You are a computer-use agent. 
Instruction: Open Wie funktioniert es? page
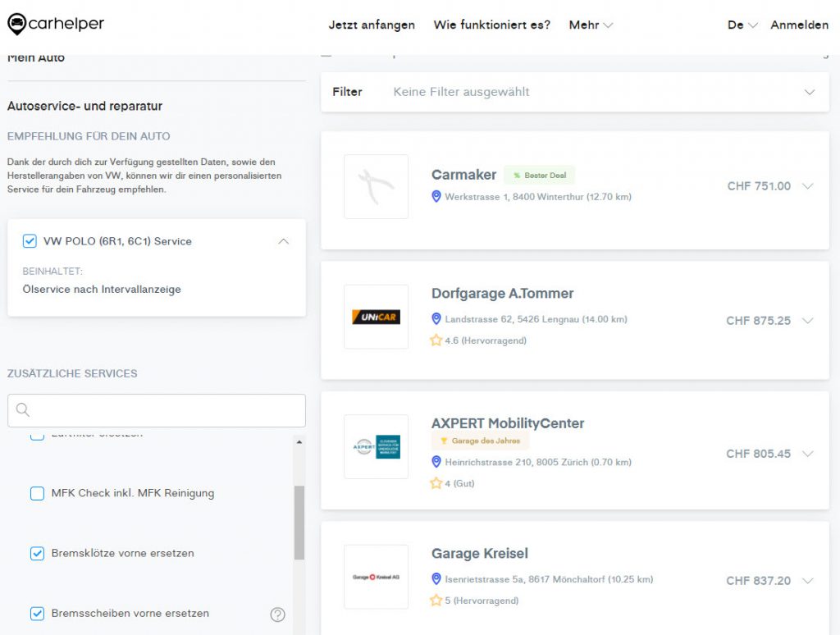[491, 25]
